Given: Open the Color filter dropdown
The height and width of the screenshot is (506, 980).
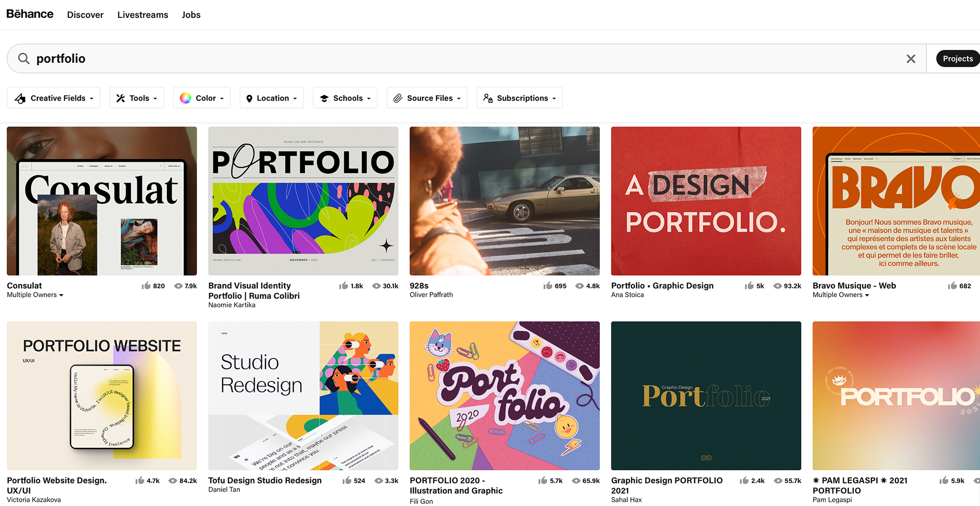Looking at the screenshot, I should (202, 98).
